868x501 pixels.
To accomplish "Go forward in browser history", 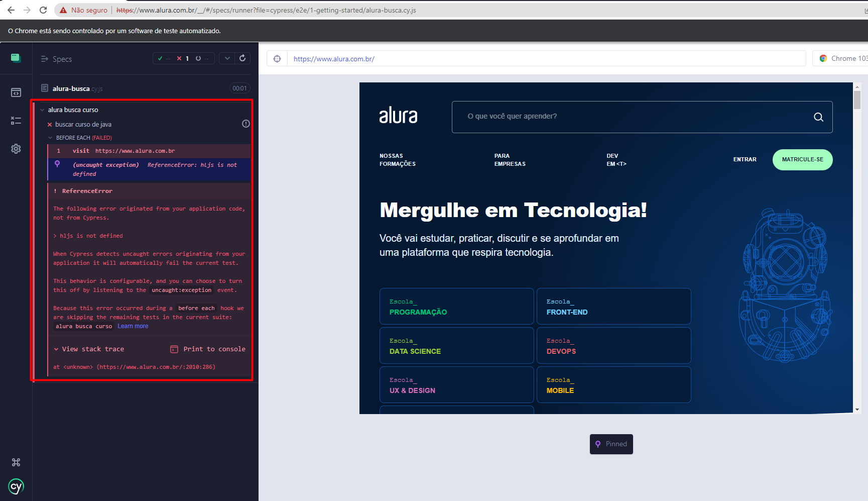I will (x=27, y=10).
